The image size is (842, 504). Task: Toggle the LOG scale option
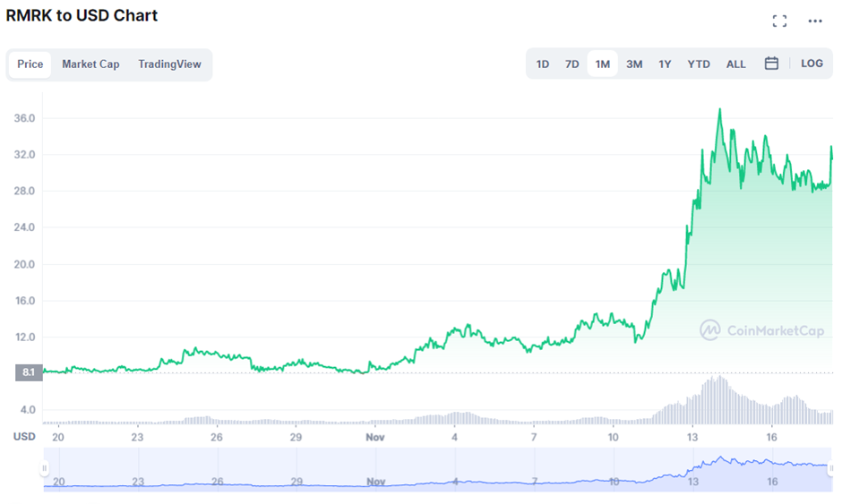[812, 64]
